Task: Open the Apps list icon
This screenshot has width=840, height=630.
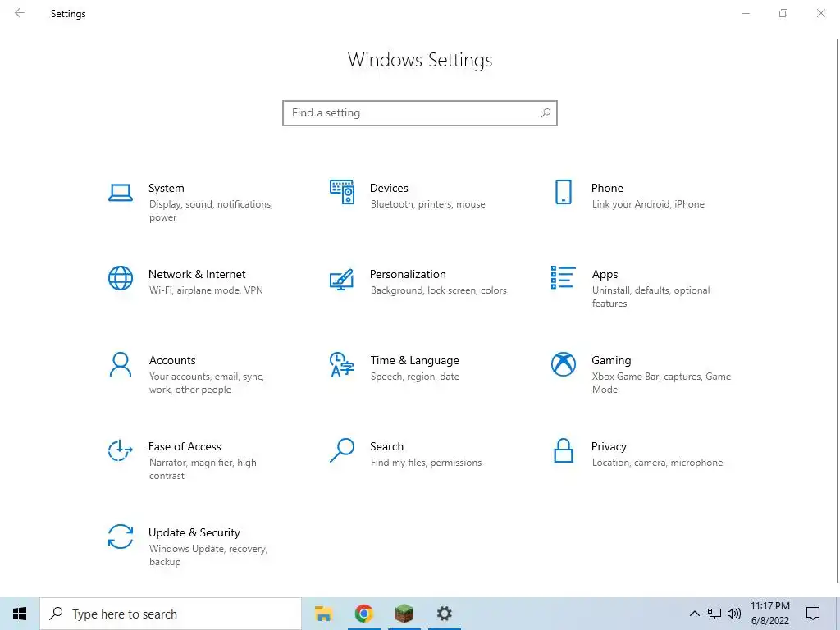Action: 564,277
